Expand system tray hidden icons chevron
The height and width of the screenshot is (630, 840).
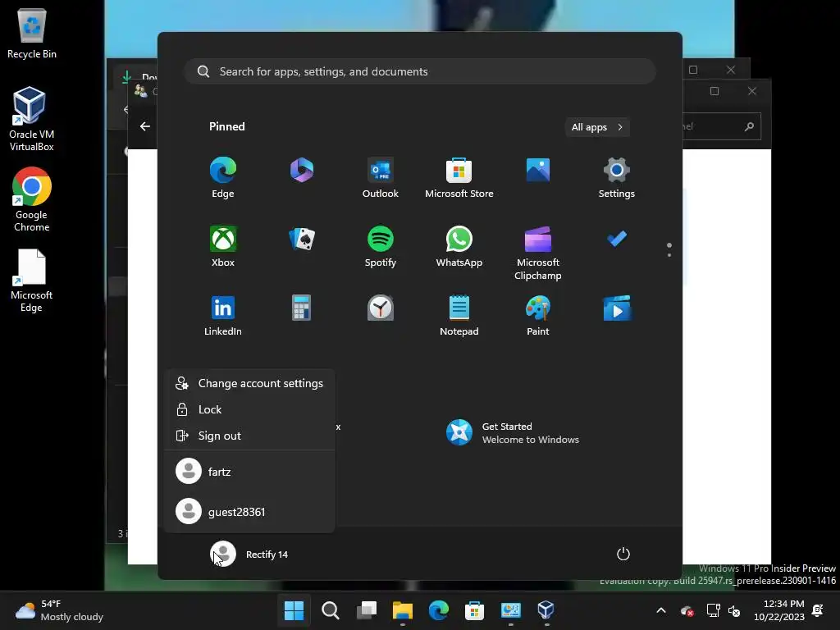click(661, 610)
